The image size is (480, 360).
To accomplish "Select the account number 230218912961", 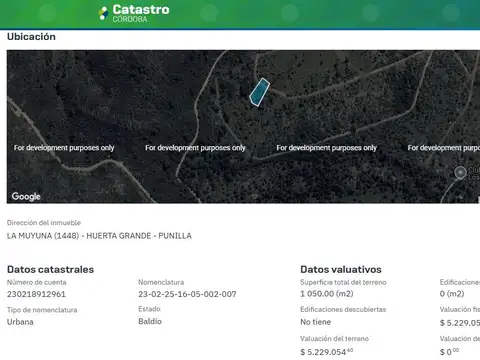I will [x=36, y=294].
